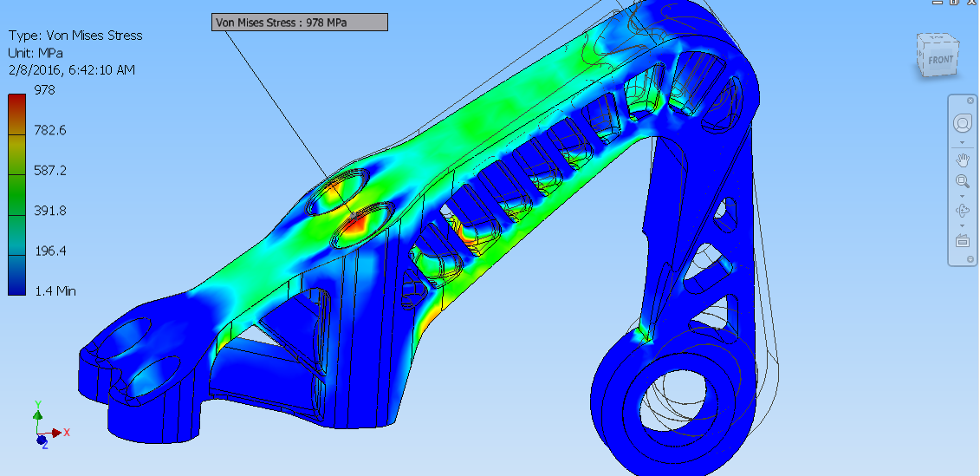Click the Von Mises Stress 978 MPa probe label
The image size is (980, 476).
tap(300, 23)
